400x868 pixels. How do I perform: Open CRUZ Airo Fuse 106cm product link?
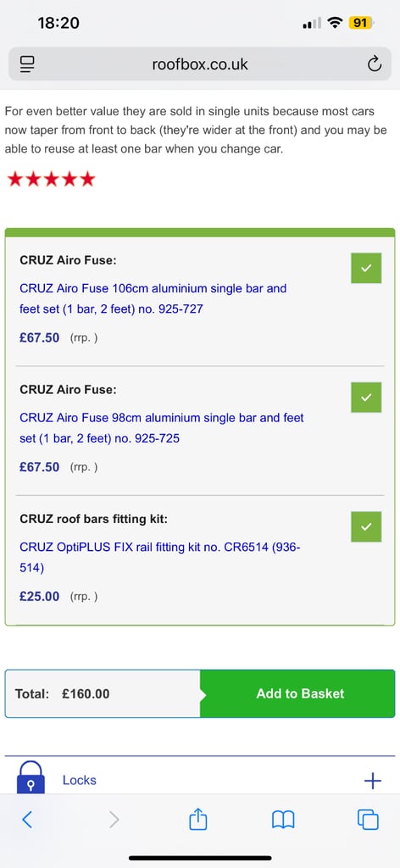(x=153, y=299)
